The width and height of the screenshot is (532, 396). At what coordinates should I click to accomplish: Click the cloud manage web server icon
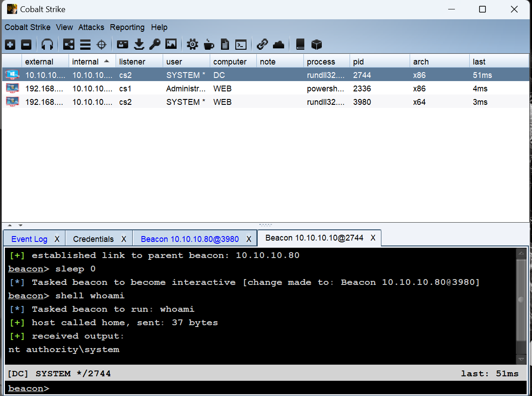coord(279,44)
